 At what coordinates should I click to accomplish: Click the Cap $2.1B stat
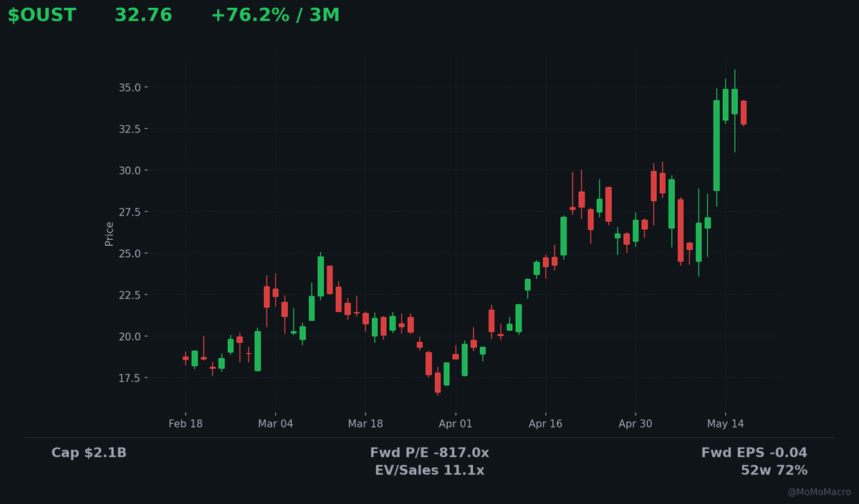click(x=89, y=453)
